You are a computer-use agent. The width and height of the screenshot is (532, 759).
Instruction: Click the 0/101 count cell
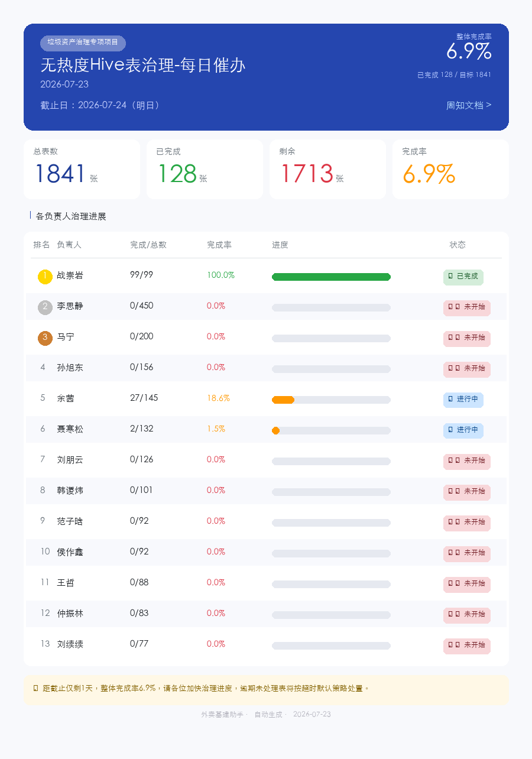click(x=141, y=490)
